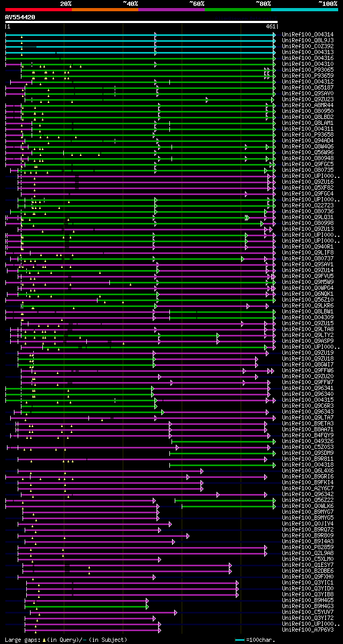Open hit UniRef100_C0Z392

[308, 46]
